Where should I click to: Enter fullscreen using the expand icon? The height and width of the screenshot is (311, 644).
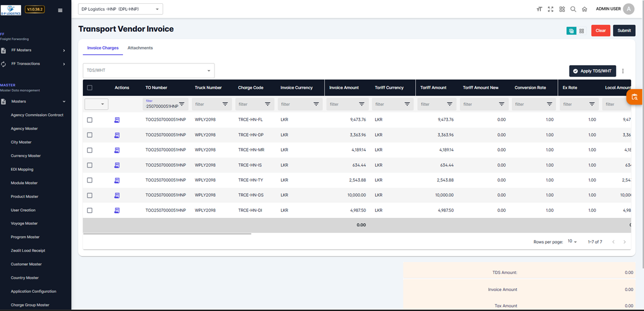coord(550,9)
